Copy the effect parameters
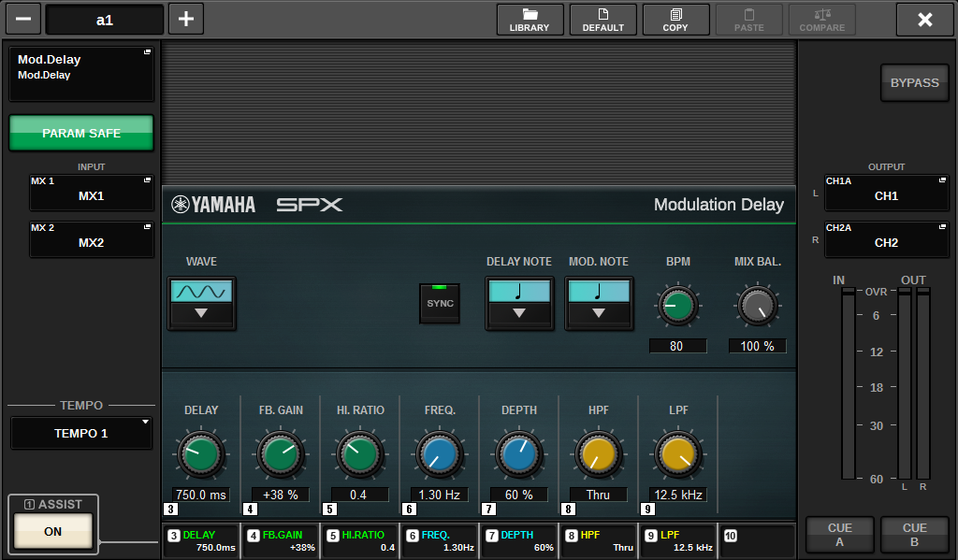Viewport: 958px width, 560px height. click(675, 20)
